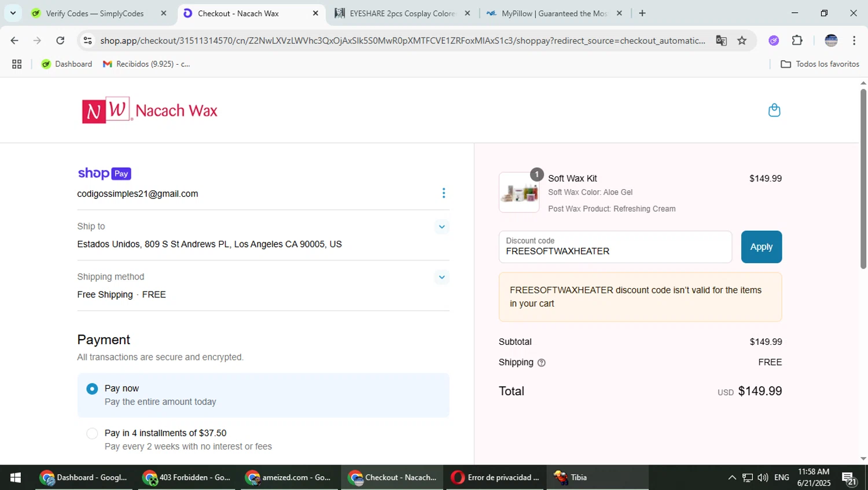The image size is (868, 490).
Task: Click the invalid discount code error message
Action: click(640, 297)
